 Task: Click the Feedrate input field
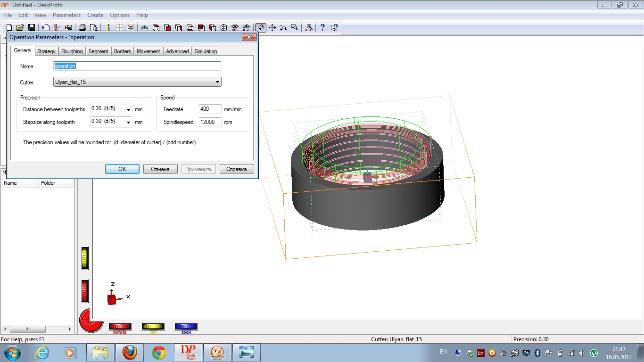click(210, 109)
